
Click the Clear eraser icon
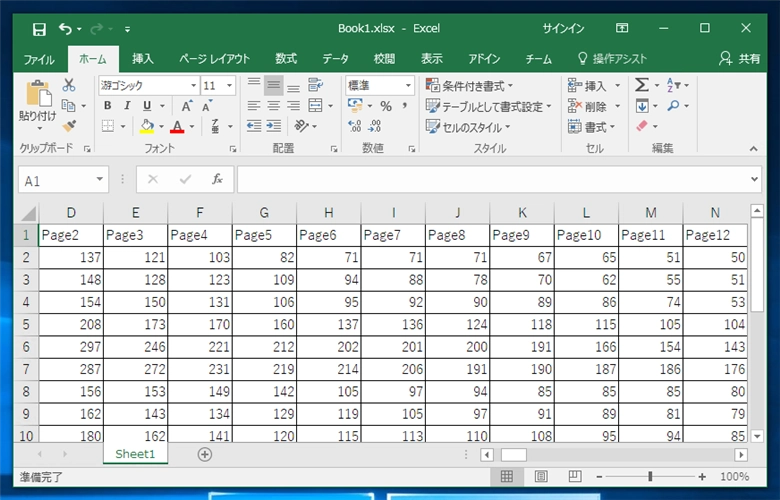coord(642,126)
